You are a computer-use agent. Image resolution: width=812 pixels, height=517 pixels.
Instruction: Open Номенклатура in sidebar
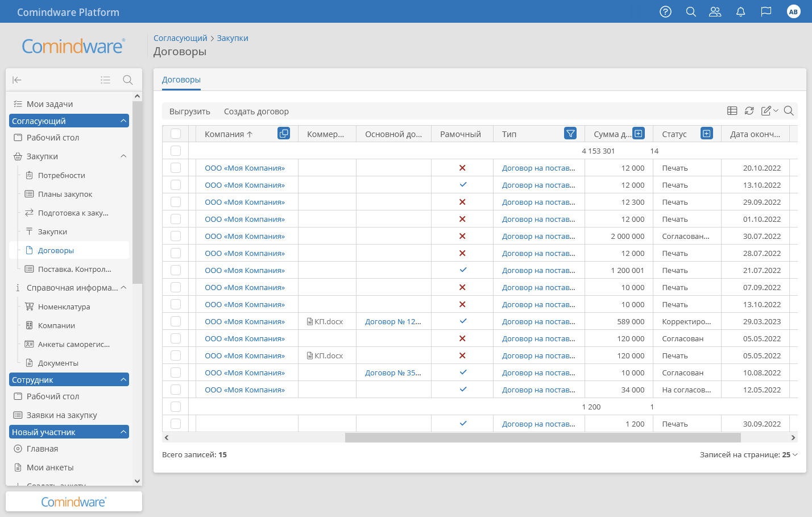[x=64, y=307]
